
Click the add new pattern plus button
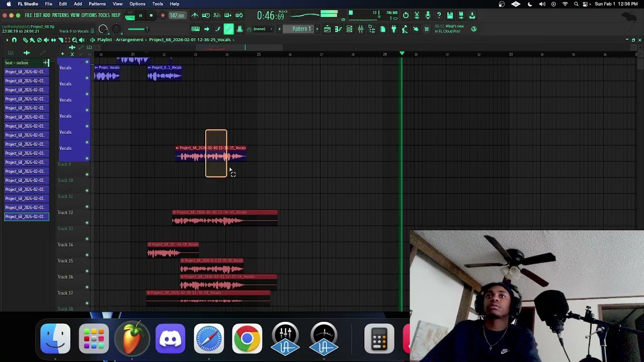[x=317, y=29]
